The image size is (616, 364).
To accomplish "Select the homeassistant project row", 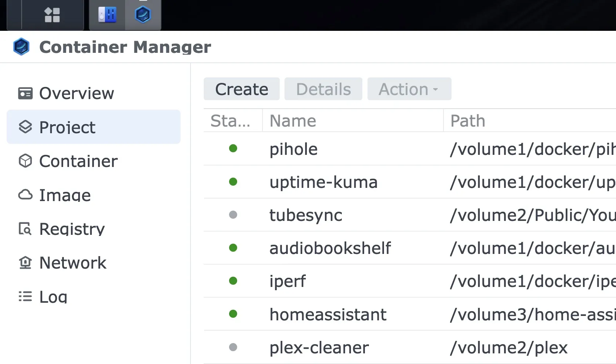I will (x=327, y=314).
